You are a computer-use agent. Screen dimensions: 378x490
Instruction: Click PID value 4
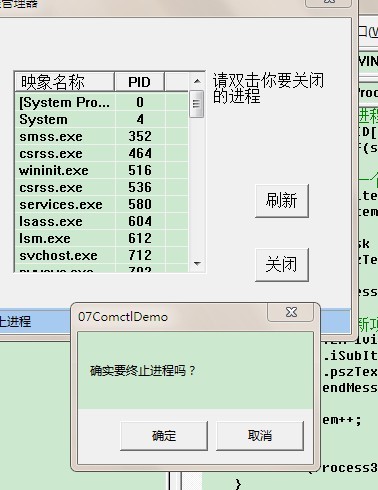(x=140, y=119)
